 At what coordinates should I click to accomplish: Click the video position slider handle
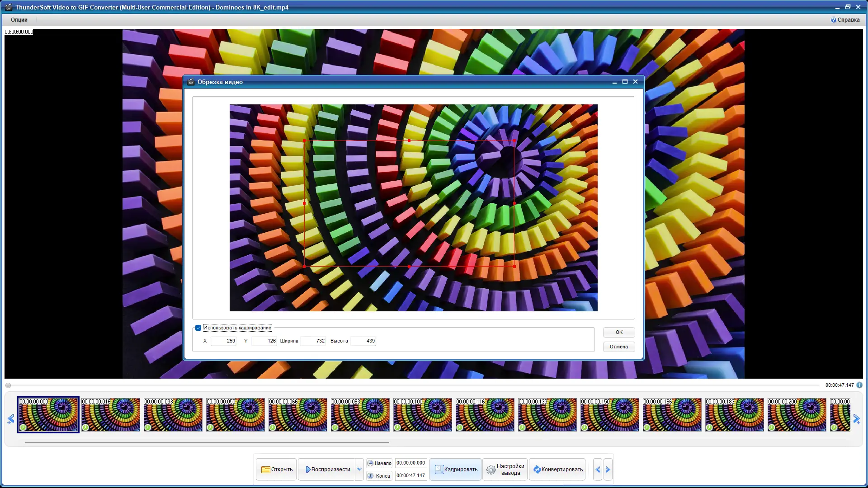click(8, 385)
